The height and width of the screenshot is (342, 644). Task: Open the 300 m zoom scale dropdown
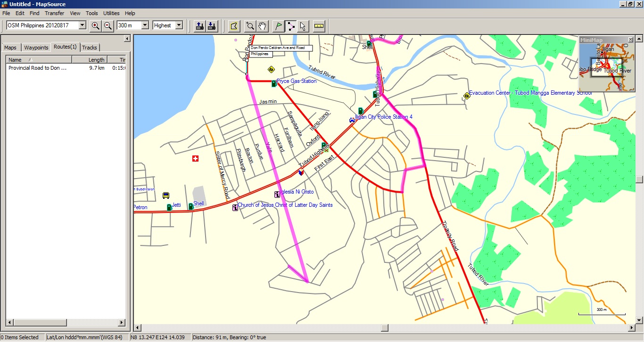[x=145, y=25]
